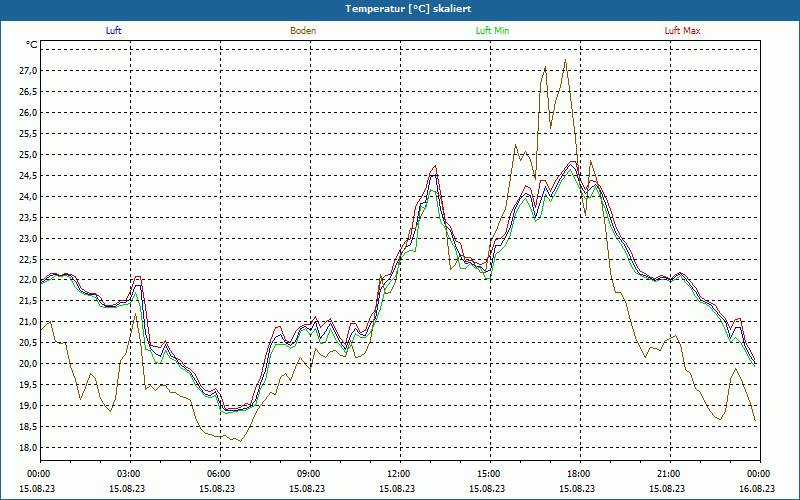Click the °C unit label on the y-axis
800x500 pixels.
point(32,45)
